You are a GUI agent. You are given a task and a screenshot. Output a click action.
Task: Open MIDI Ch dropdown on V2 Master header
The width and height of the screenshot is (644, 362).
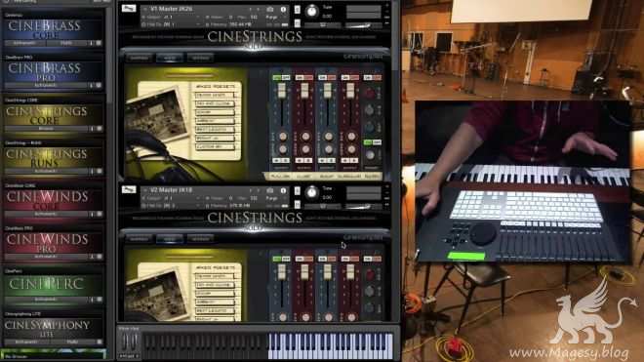pos(173,205)
